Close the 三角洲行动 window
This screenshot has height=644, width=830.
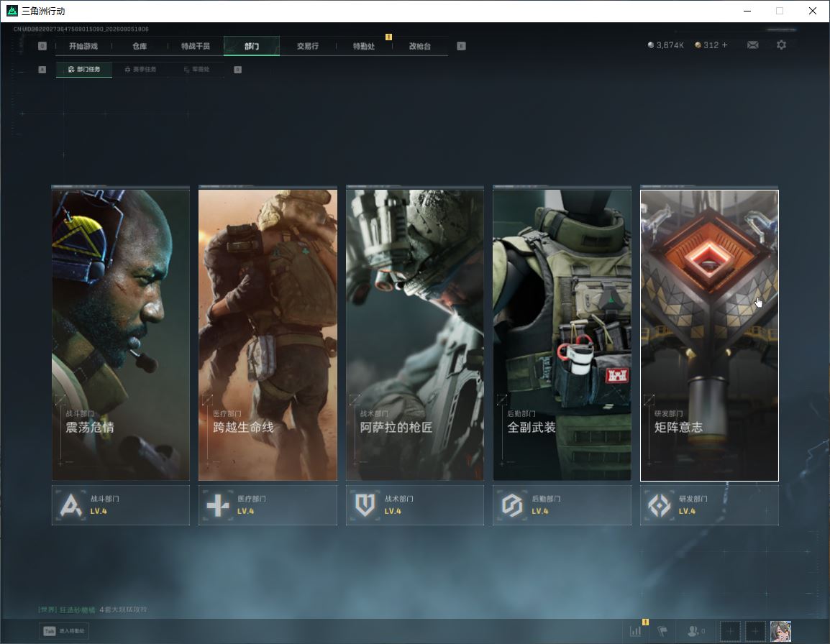point(813,11)
